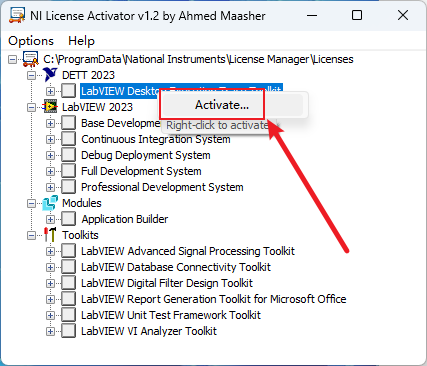Toggle the LabVIEW Unit Test Framework Toolkit checkbox
427x366 pixels.
click(x=68, y=315)
